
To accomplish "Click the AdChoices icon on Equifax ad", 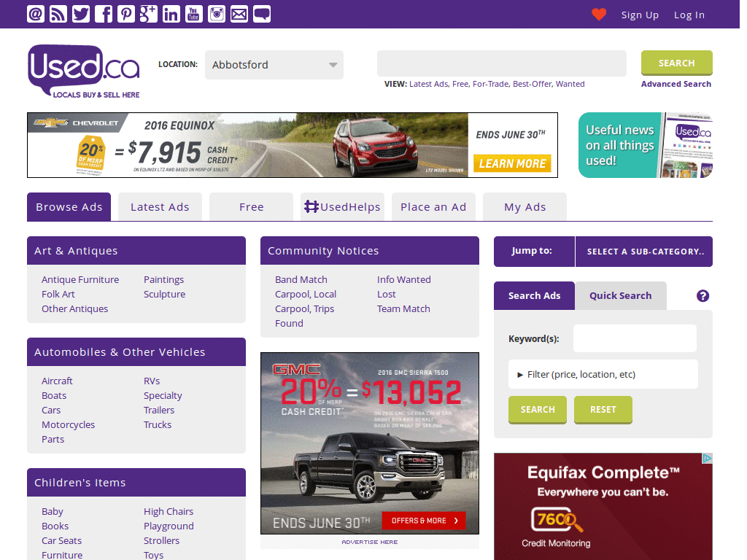I will pos(707,458).
